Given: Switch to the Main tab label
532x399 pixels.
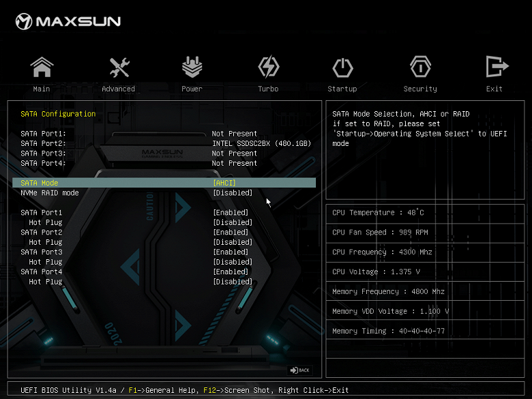Looking at the screenshot, I should tap(42, 89).
